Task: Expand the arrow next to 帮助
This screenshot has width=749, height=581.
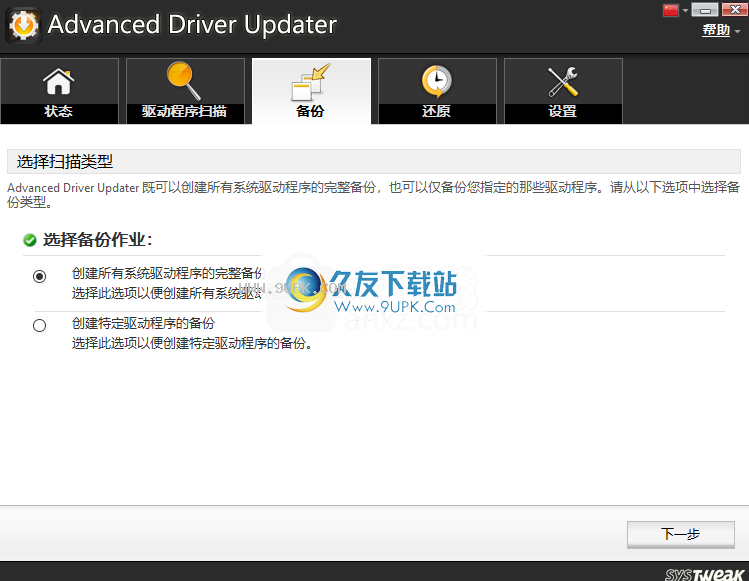Action: point(738,31)
